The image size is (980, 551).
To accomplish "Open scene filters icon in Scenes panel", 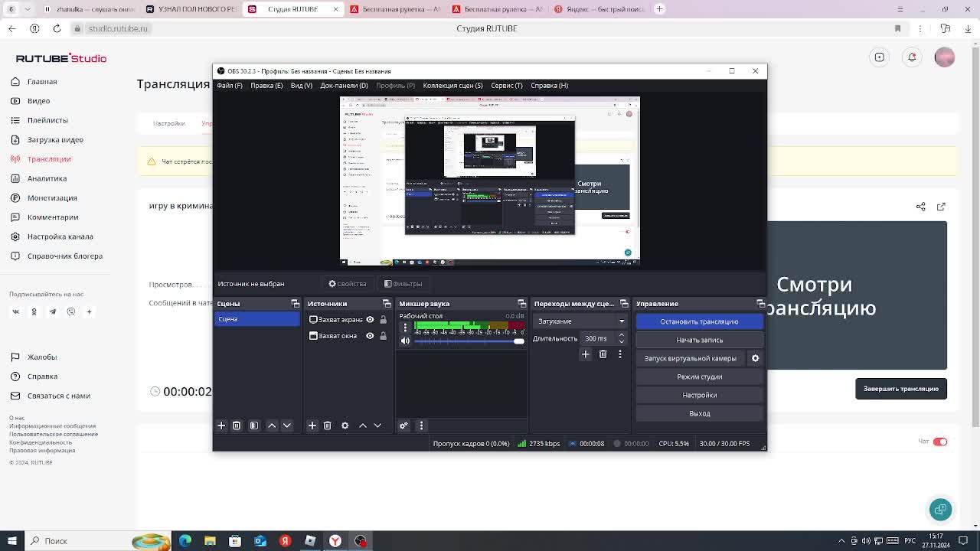I will point(254,425).
